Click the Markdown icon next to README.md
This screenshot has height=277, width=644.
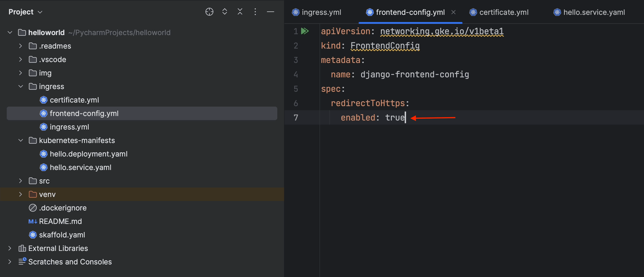tap(33, 221)
